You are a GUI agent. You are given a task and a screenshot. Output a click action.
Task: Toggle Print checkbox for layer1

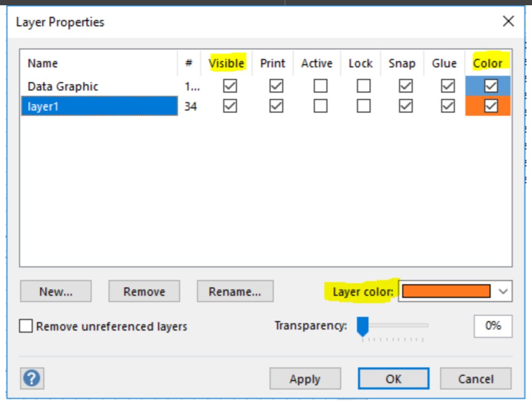point(276,106)
